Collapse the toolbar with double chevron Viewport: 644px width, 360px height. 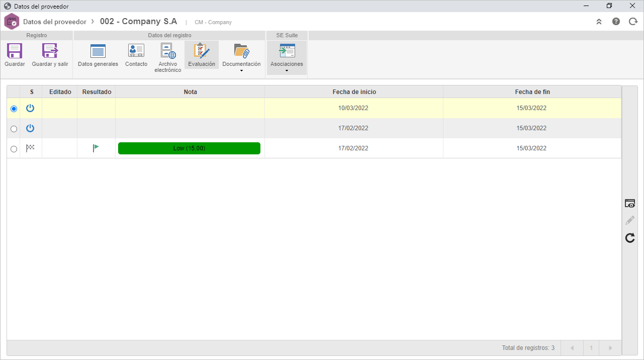click(x=599, y=22)
